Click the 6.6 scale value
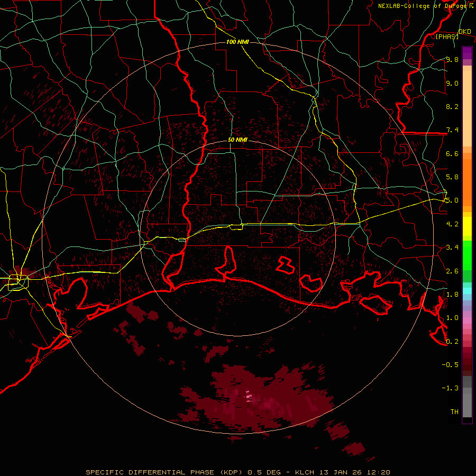 tap(452, 153)
